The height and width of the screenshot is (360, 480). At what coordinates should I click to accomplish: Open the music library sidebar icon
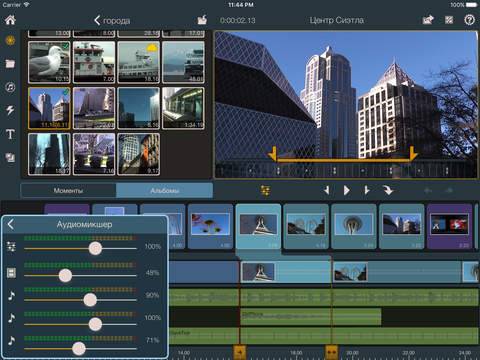[10, 87]
